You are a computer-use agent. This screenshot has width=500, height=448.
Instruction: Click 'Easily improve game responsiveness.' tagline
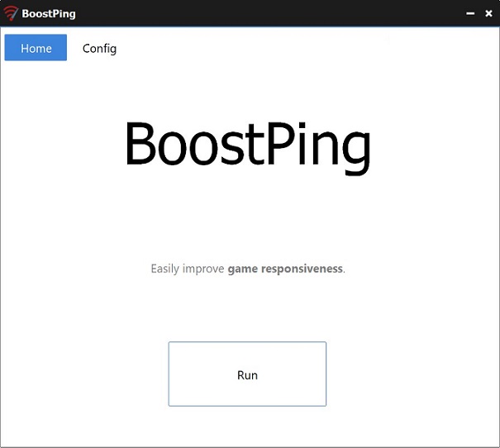pyautogui.click(x=248, y=269)
